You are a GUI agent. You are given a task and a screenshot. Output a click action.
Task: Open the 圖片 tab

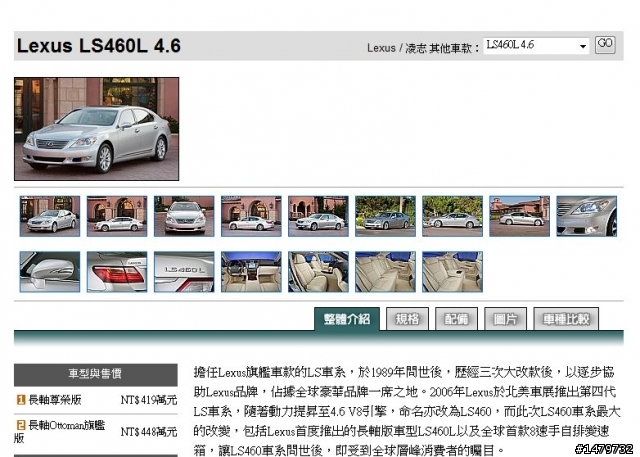(505, 319)
